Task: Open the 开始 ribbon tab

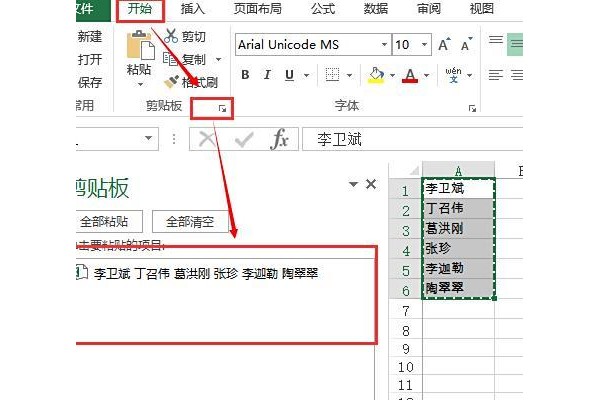Action: 140,9
